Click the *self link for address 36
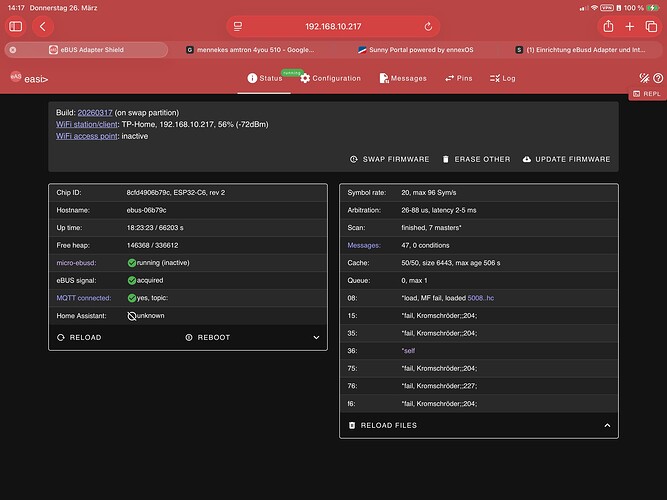The image size is (667, 500). click(408, 351)
